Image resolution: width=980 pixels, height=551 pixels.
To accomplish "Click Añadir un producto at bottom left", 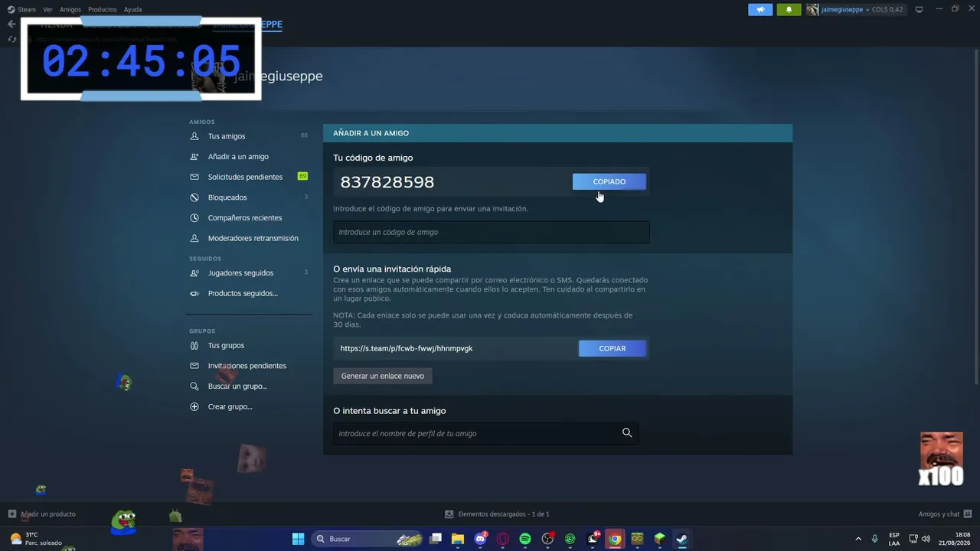I will (x=42, y=514).
